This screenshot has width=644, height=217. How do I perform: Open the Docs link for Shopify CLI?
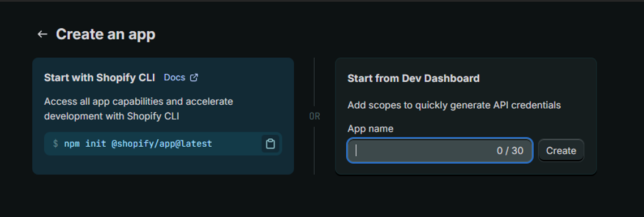coord(174,78)
